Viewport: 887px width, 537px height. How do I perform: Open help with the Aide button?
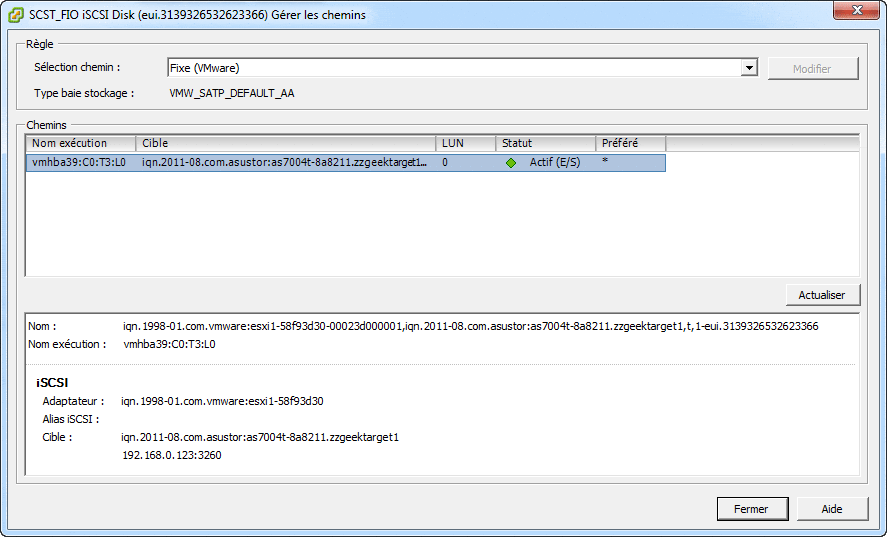[832, 509]
